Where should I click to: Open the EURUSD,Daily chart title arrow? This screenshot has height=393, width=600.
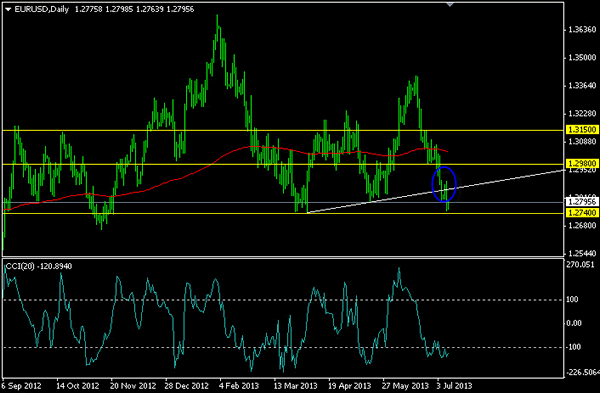pos(8,9)
